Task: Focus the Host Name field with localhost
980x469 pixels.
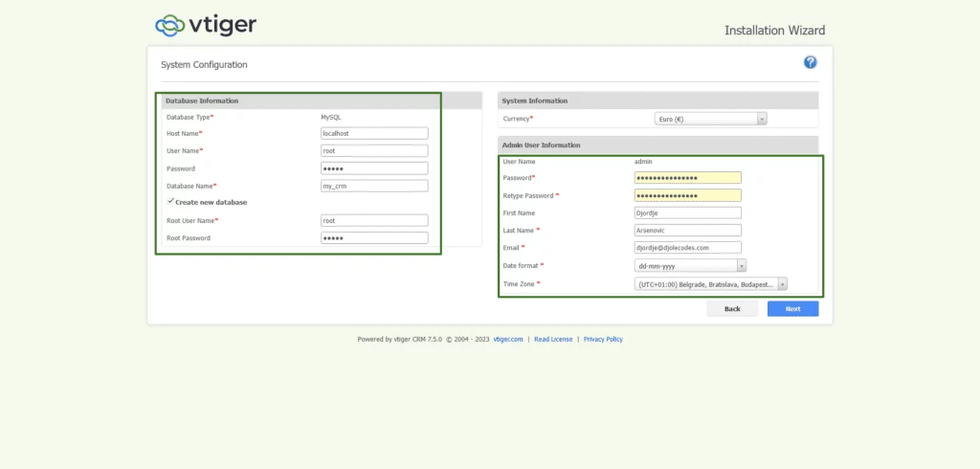Action: [374, 133]
